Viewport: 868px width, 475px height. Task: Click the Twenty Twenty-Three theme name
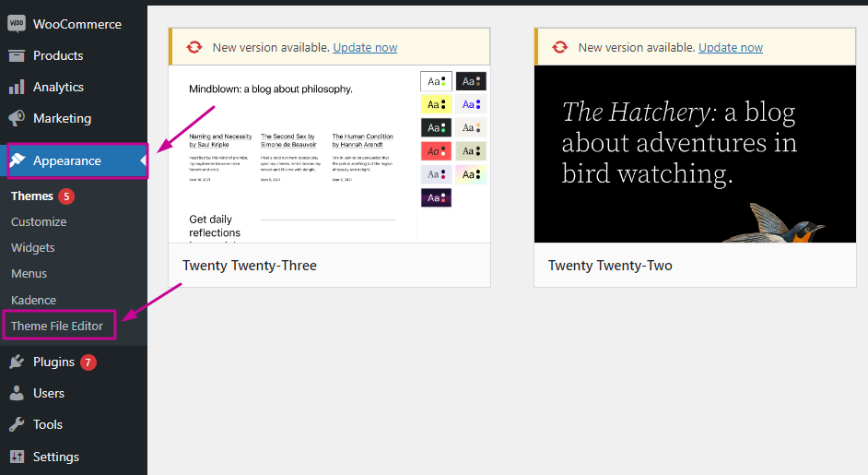click(x=250, y=266)
